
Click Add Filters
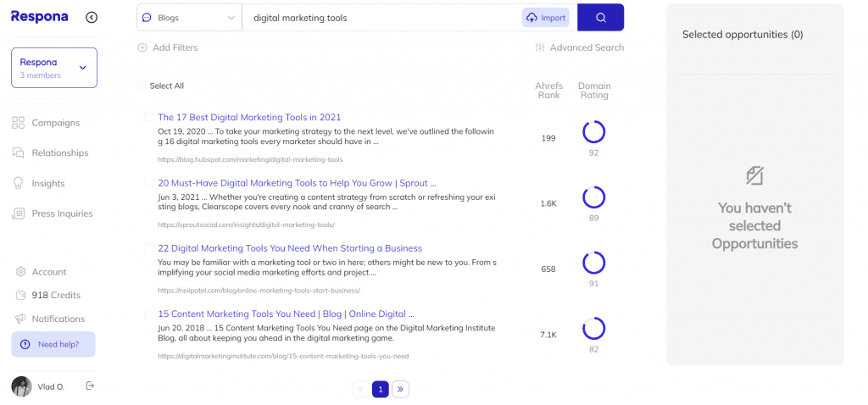tap(168, 47)
